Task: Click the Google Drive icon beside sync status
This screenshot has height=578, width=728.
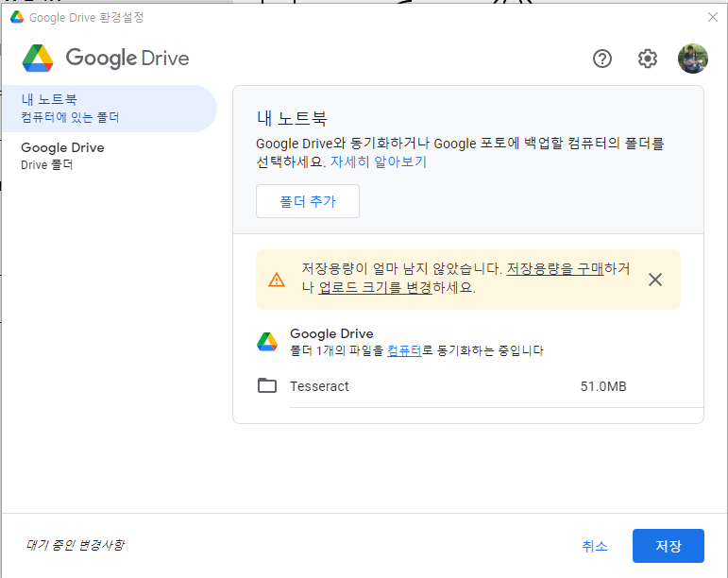Action: coord(267,342)
